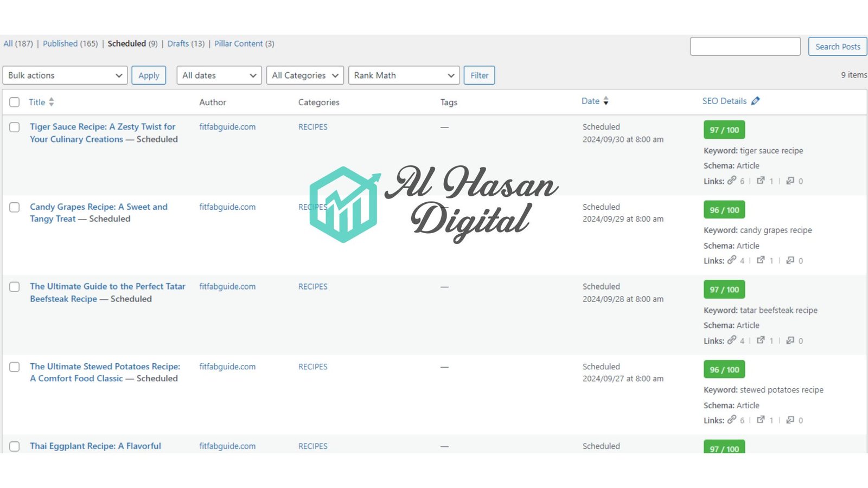This screenshot has height=488, width=868.
Task: Check the Tatar Beefsteak Recipe post checkbox
Action: [x=15, y=287]
